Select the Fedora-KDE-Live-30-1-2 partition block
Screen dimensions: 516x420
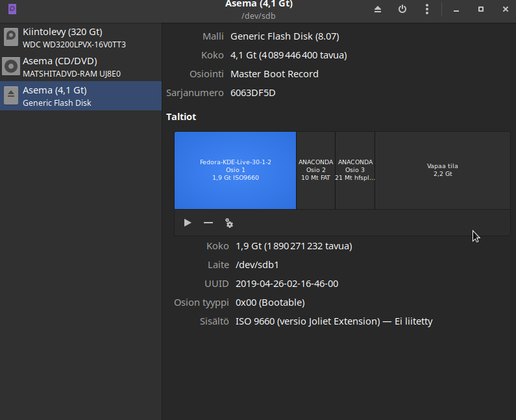[235, 170]
